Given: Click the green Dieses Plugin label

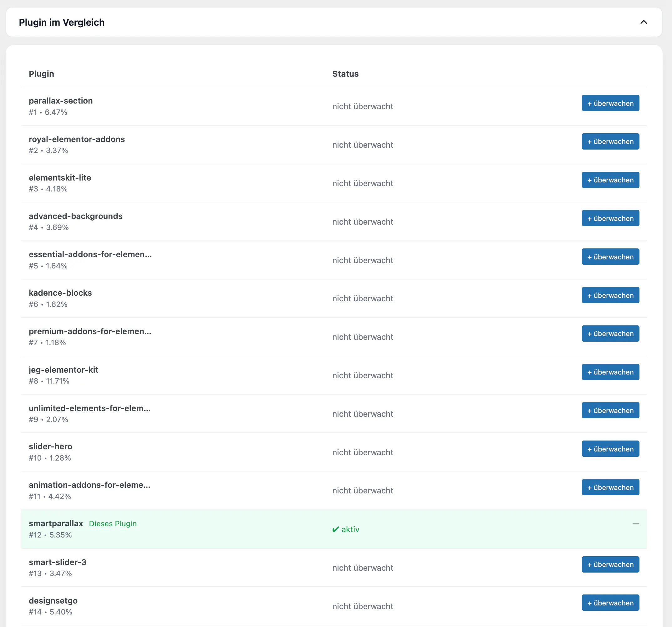Looking at the screenshot, I should (x=113, y=523).
